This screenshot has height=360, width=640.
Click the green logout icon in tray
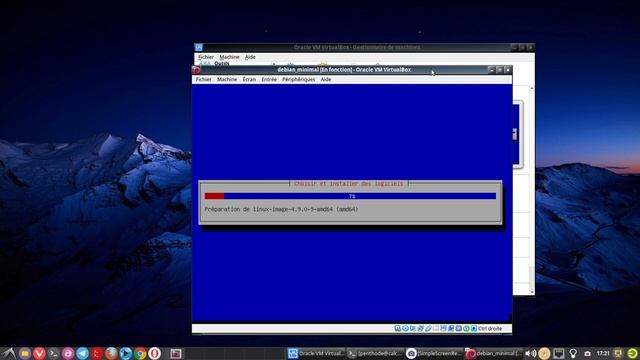click(x=632, y=353)
